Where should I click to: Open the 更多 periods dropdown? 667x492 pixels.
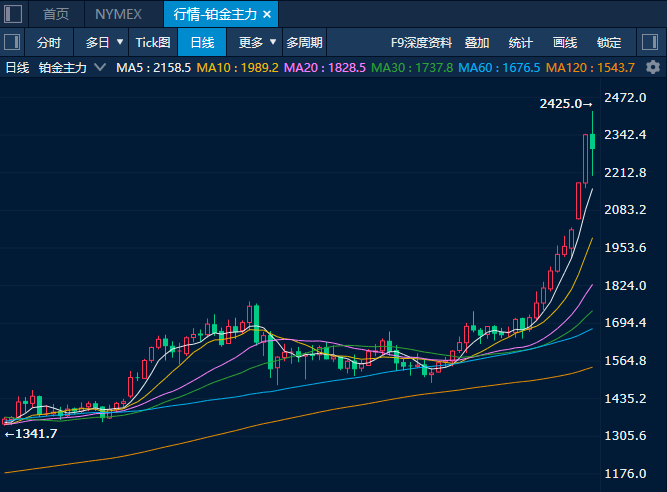point(257,43)
